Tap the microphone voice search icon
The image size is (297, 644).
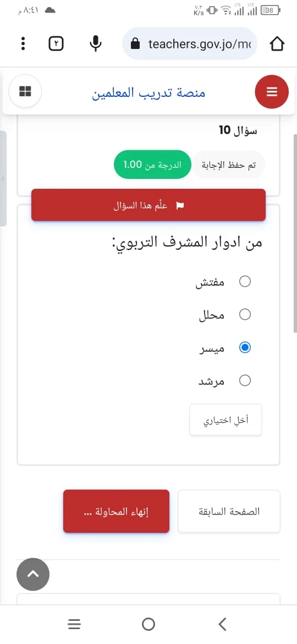tap(96, 43)
